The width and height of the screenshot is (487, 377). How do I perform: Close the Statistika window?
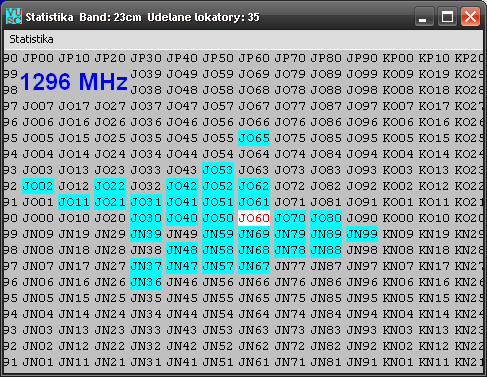[x=470, y=16]
